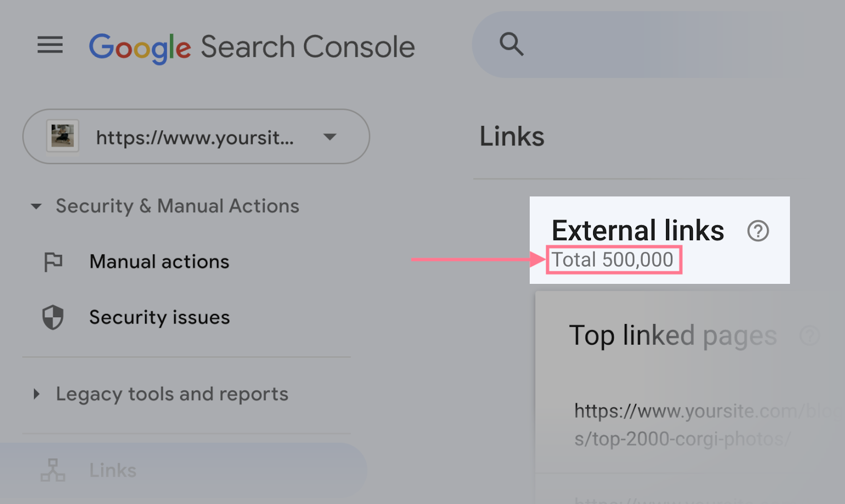Click the https://www.yoursit... property name
This screenshot has width=845, height=504.
click(x=195, y=137)
